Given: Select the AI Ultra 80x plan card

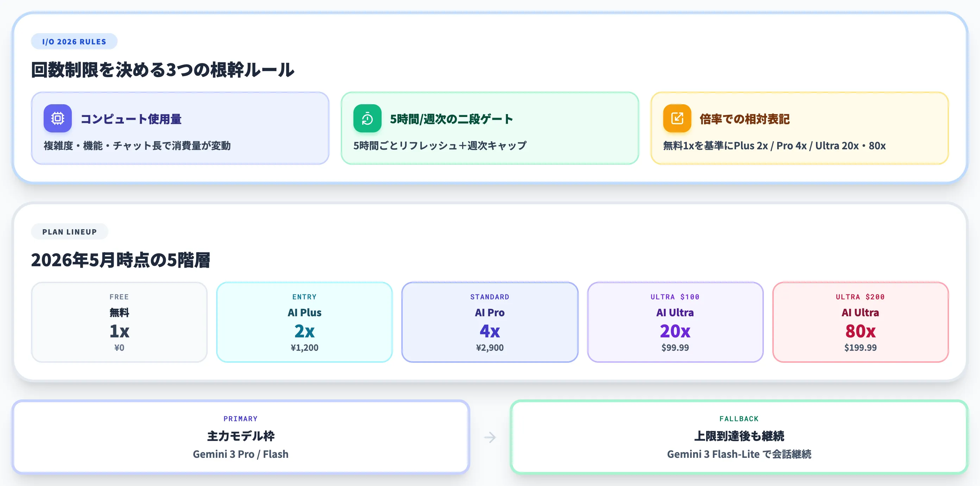Looking at the screenshot, I should tap(860, 322).
